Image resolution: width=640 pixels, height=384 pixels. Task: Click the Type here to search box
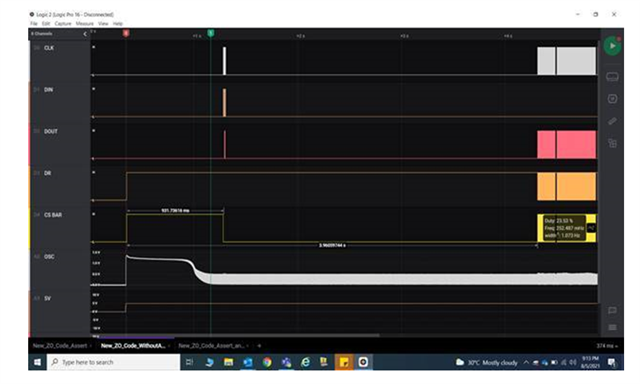point(114,362)
